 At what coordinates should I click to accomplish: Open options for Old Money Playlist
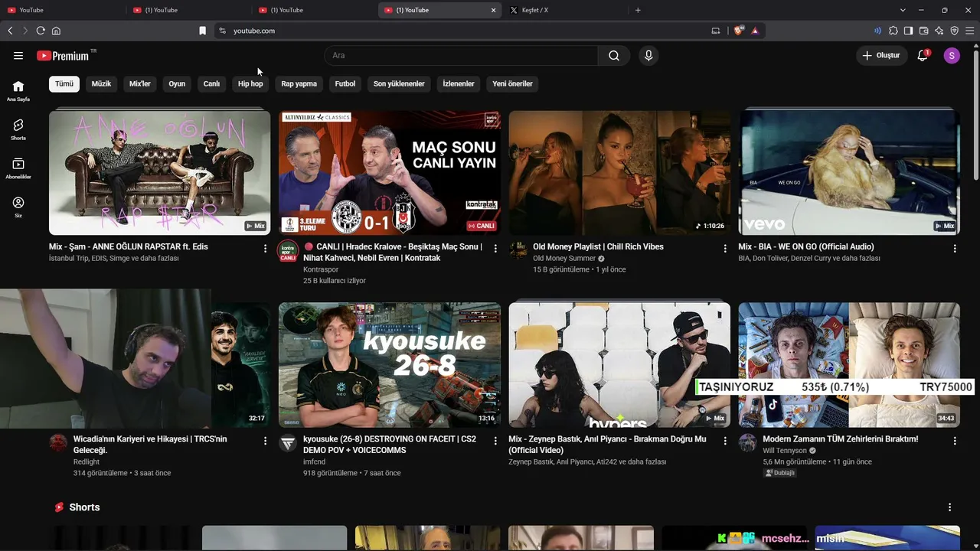(x=725, y=249)
